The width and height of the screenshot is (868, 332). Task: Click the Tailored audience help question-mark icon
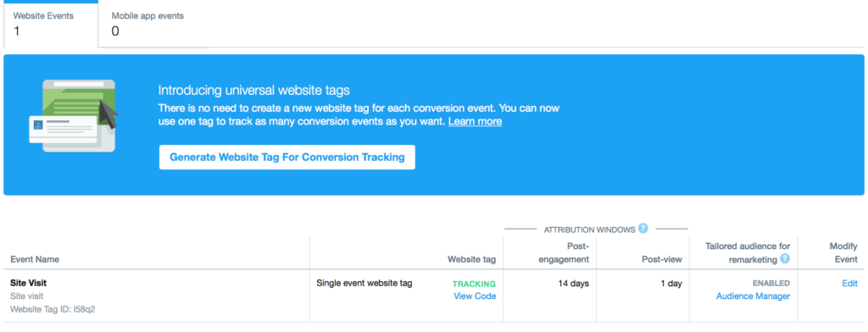pos(785,258)
